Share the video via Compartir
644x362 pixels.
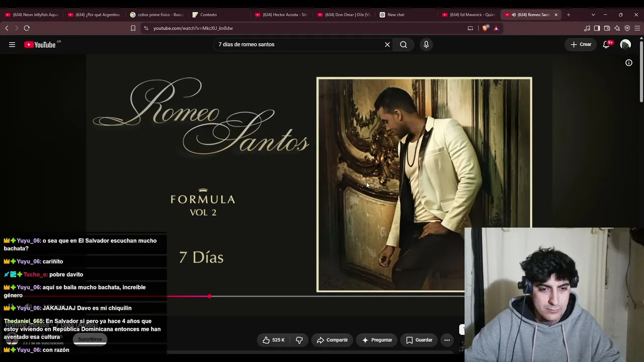point(332,340)
